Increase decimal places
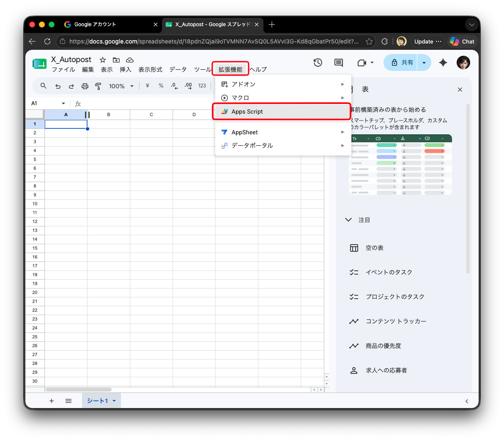This screenshot has width=504, height=441. (x=188, y=86)
